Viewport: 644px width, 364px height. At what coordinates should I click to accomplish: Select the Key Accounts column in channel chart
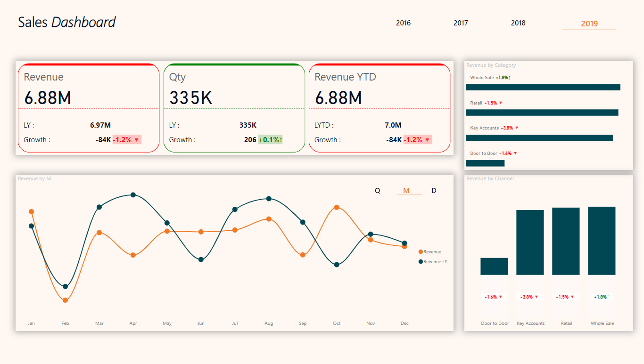(530, 243)
